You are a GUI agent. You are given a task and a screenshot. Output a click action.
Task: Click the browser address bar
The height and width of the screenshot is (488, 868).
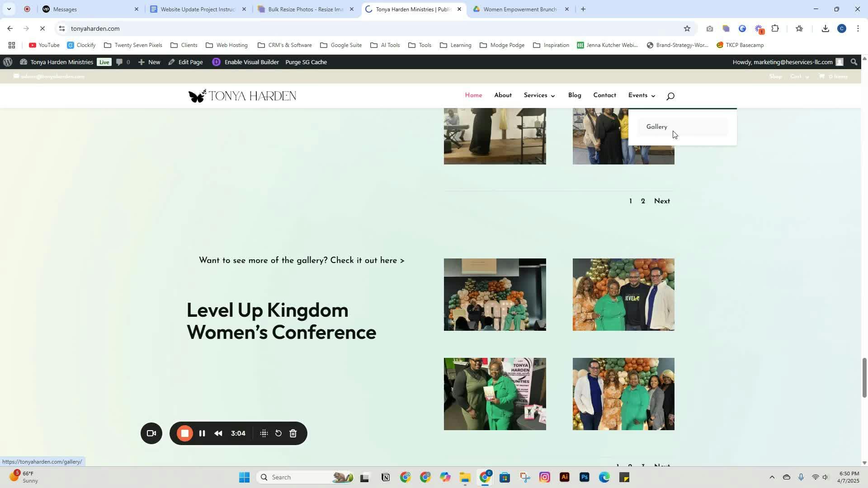click(375, 28)
